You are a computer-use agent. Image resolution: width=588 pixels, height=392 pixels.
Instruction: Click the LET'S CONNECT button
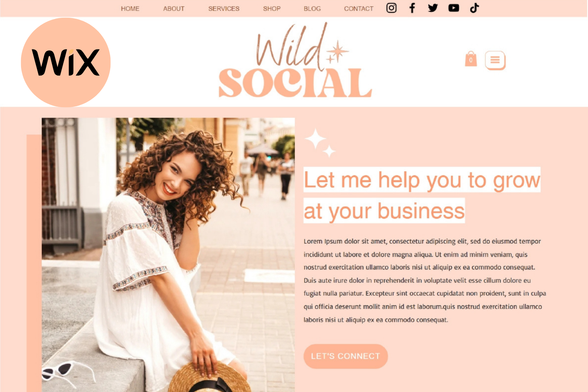click(x=346, y=356)
